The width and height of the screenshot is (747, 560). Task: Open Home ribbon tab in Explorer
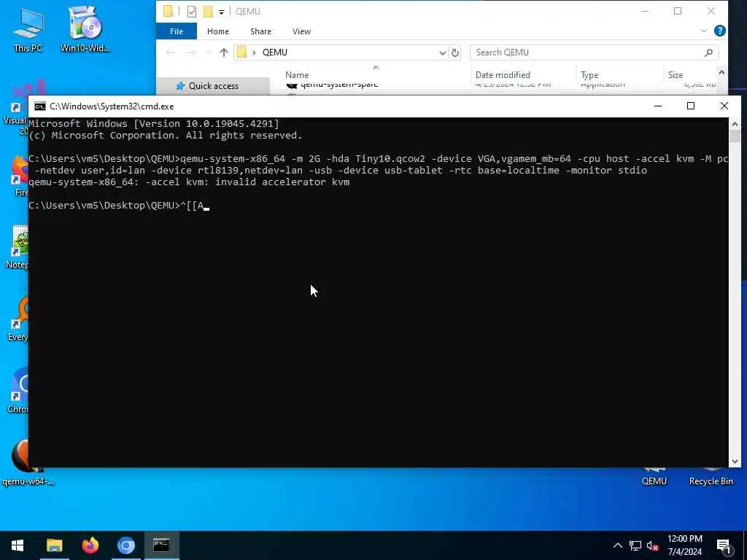point(217,31)
